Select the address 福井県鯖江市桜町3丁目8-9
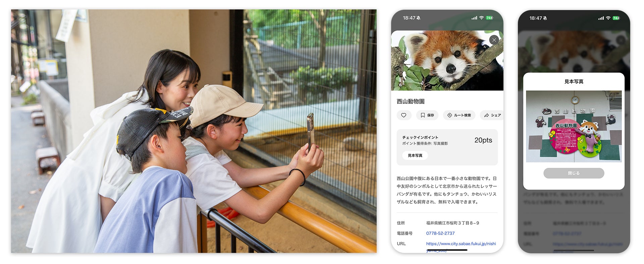 coord(452,223)
